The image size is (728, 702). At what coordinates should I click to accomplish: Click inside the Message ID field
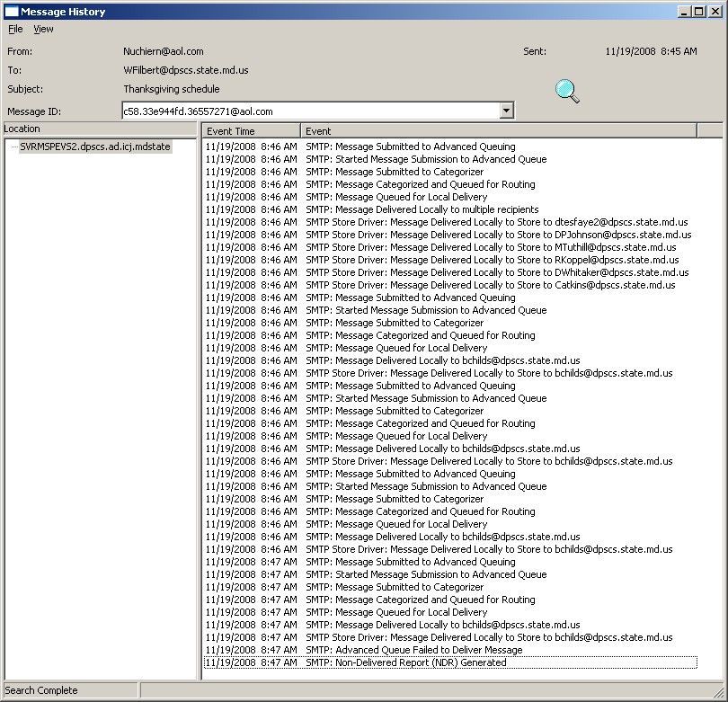[310, 111]
